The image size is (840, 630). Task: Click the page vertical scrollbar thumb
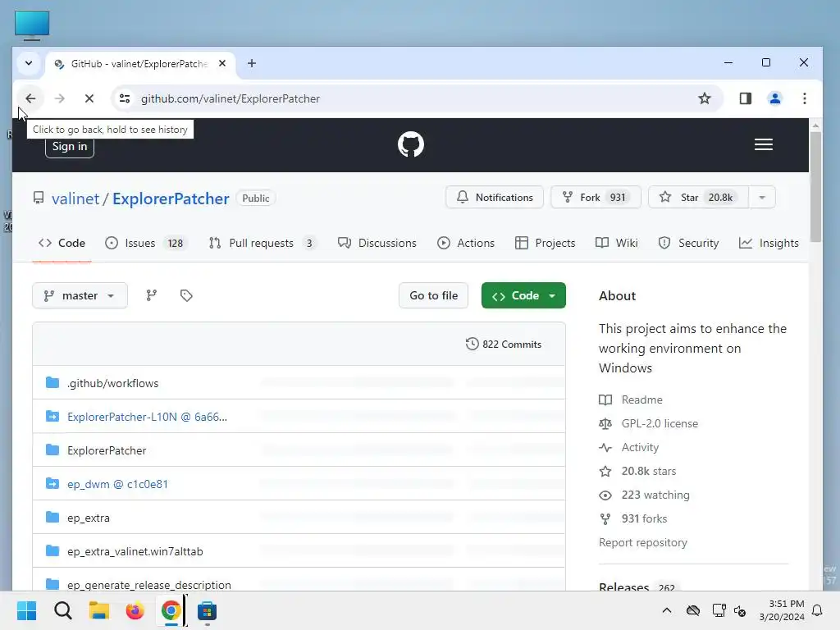pyautogui.click(x=815, y=186)
